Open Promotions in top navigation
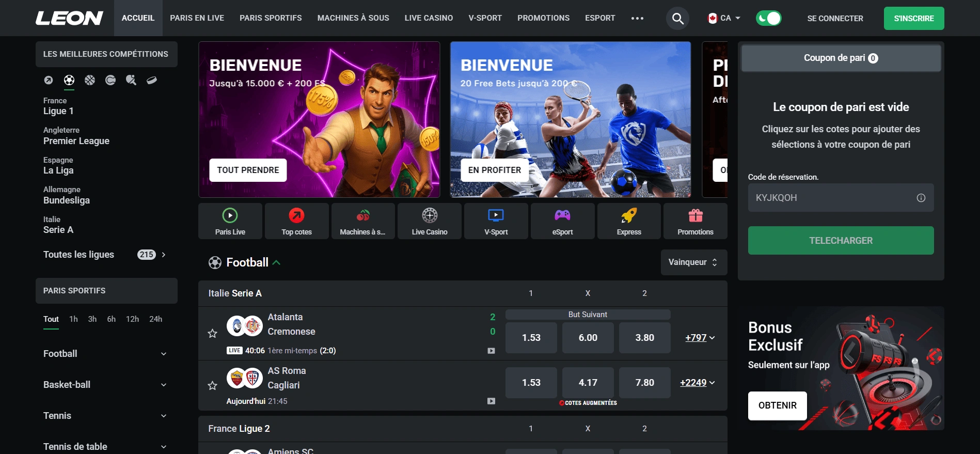 (x=543, y=18)
